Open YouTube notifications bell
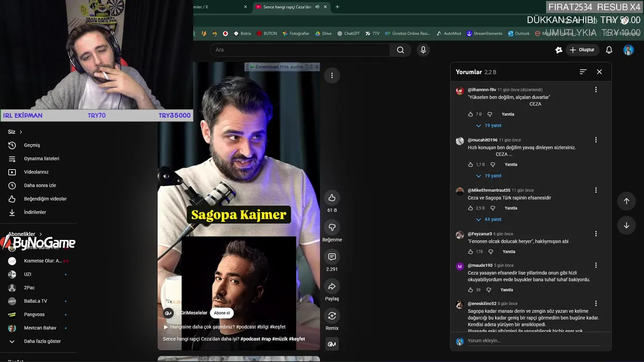Screen dimensions: 644x362 pyautogui.click(x=609, y=50)
